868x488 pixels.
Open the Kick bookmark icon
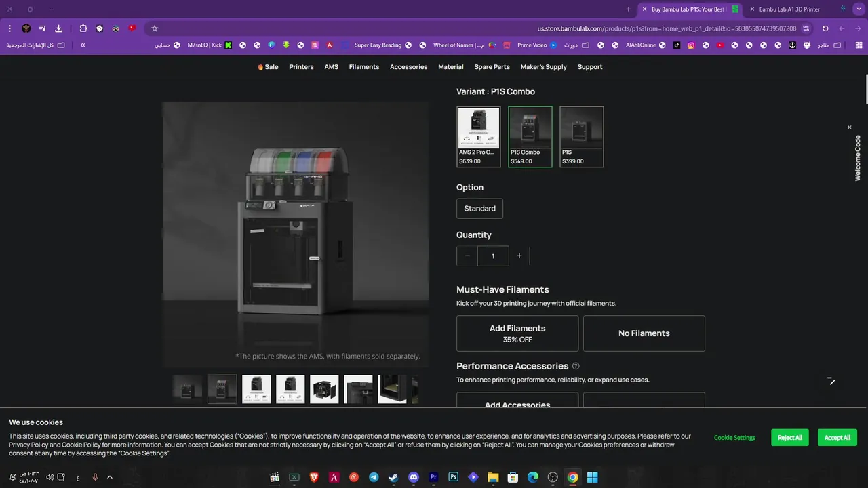(229, 45)
